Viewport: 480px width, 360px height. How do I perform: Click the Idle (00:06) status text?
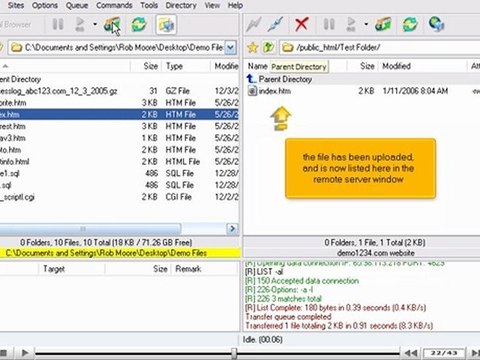[263, 340]
